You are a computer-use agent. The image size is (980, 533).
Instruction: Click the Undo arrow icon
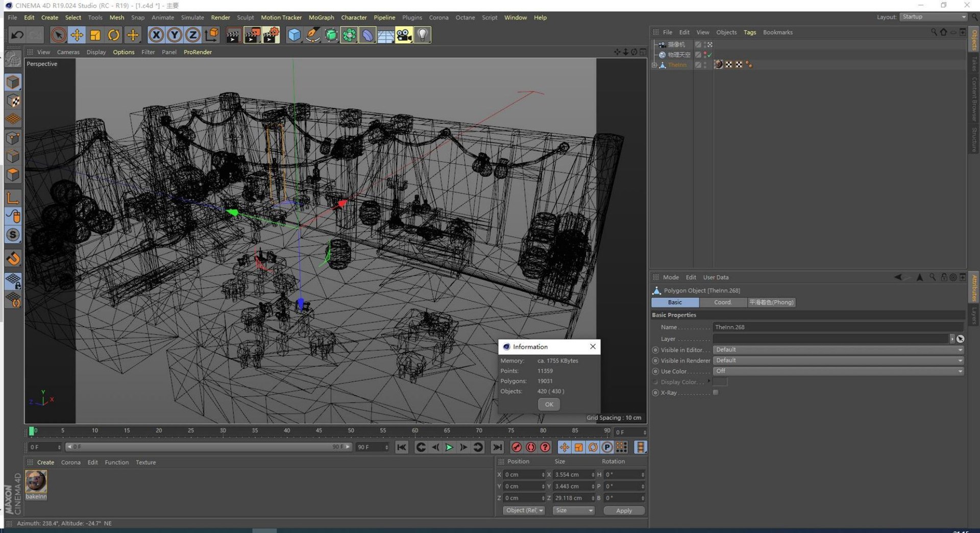tap(17, 35)
